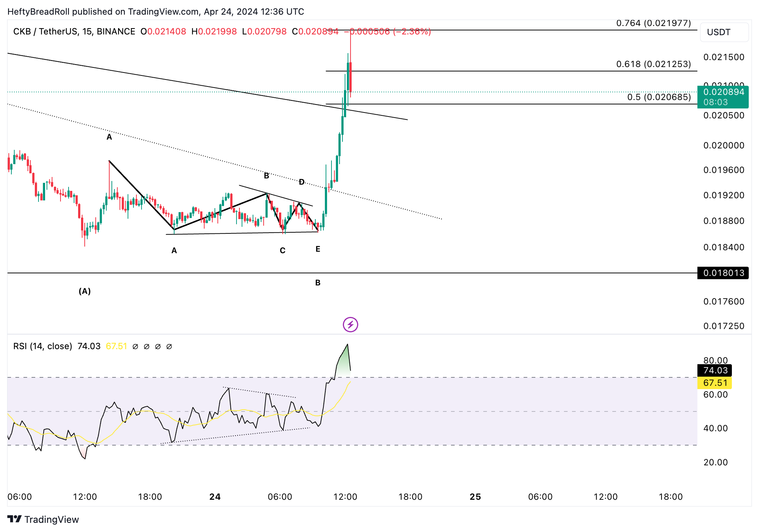Click the close price value C0.020894

coord(315,32)
